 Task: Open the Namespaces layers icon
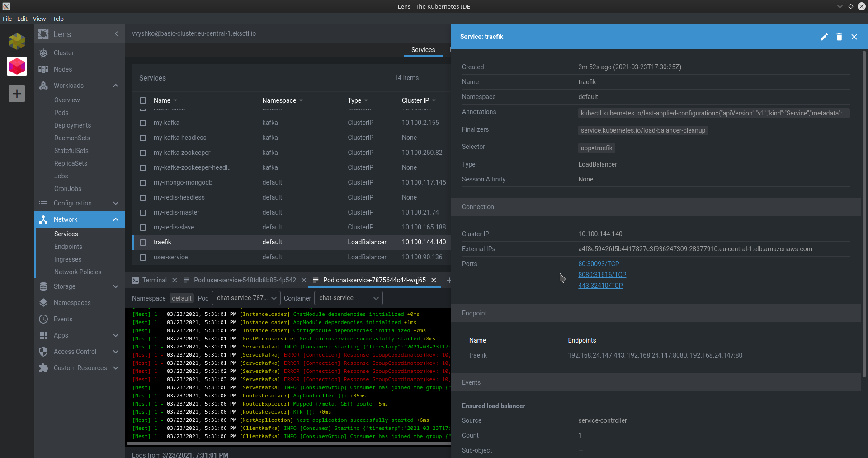(x=43, y=303)
